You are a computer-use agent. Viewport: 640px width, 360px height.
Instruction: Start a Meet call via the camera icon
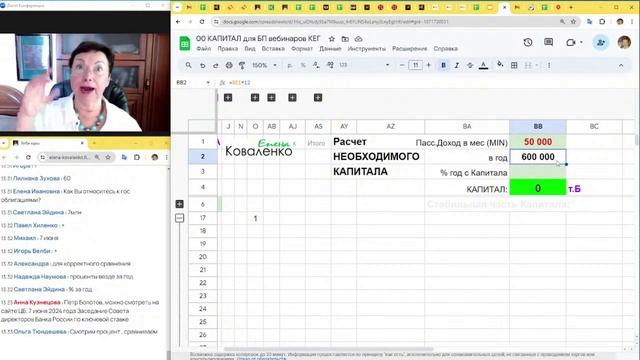coord(571,42)
